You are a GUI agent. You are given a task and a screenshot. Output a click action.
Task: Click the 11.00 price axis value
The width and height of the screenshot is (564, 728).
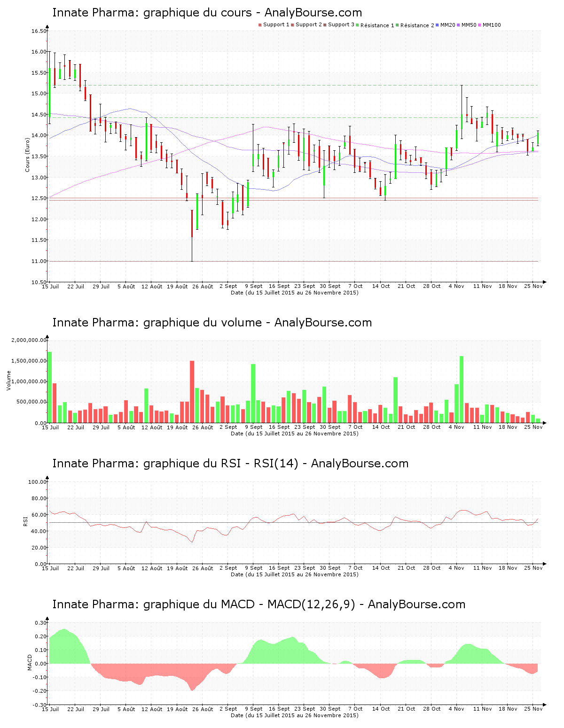click(x=39, y=261)
